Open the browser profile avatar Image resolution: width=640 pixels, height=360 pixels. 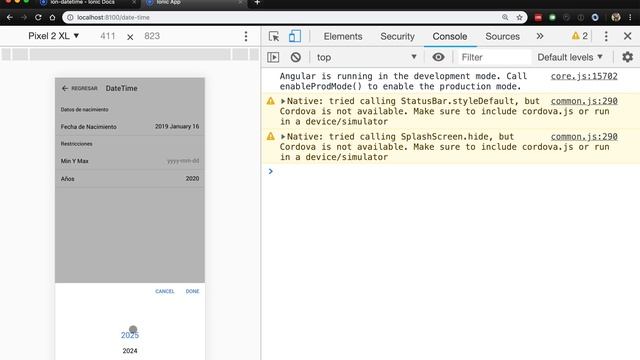pyautogui.click(x=616, y=17)
